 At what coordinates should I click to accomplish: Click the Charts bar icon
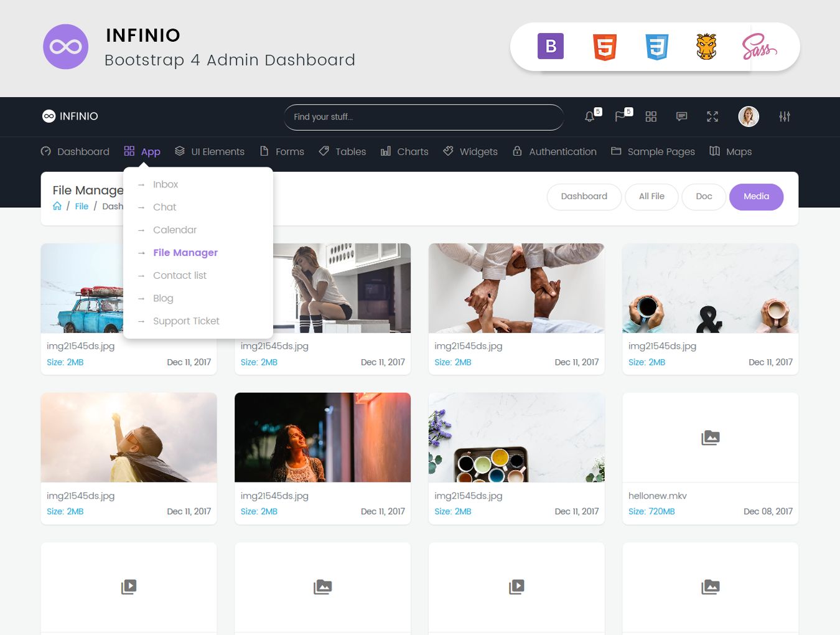pyautogui.click(x=386, y=151)
